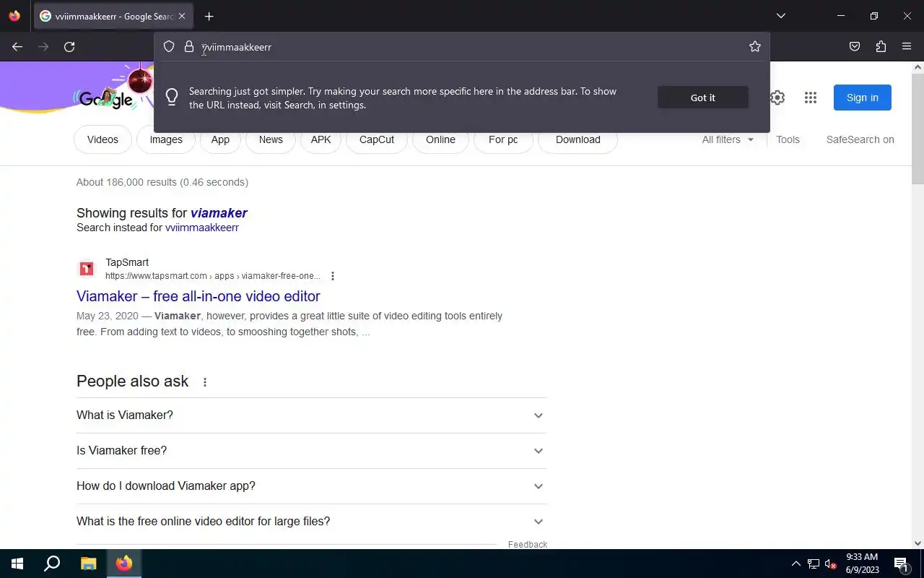Expand How do I download Viamaker app?
The image size is (924, 578).
click(311, 486)
